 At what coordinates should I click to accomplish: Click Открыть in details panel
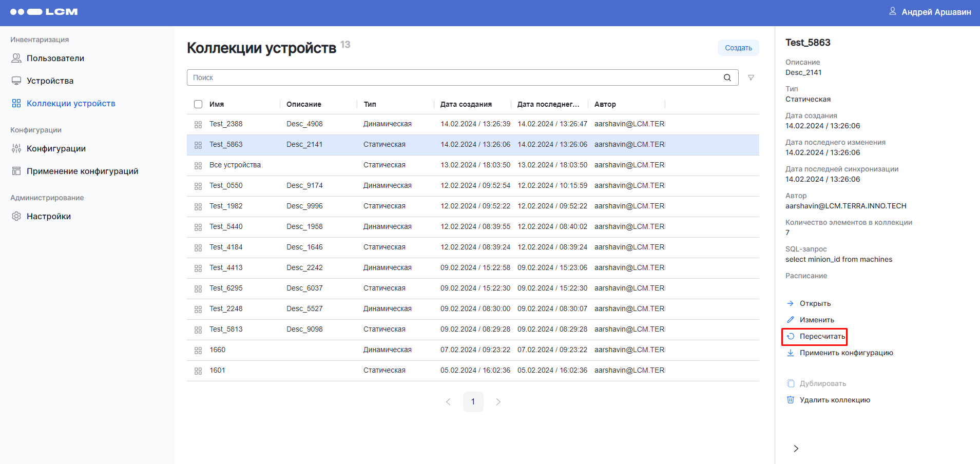tap(815, 303)
